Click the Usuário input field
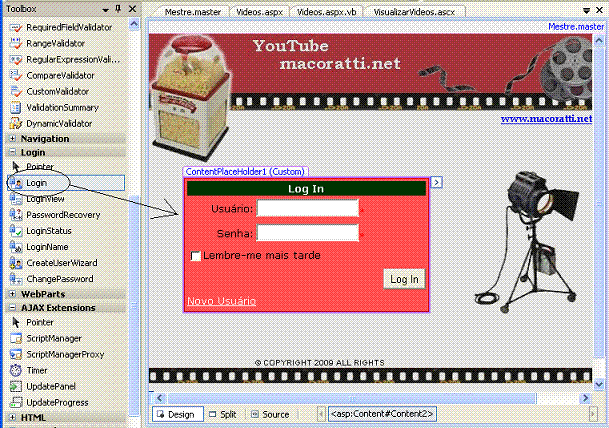This screenshot has height=428, width=609. pyautogui.click(x=308, y=208)
